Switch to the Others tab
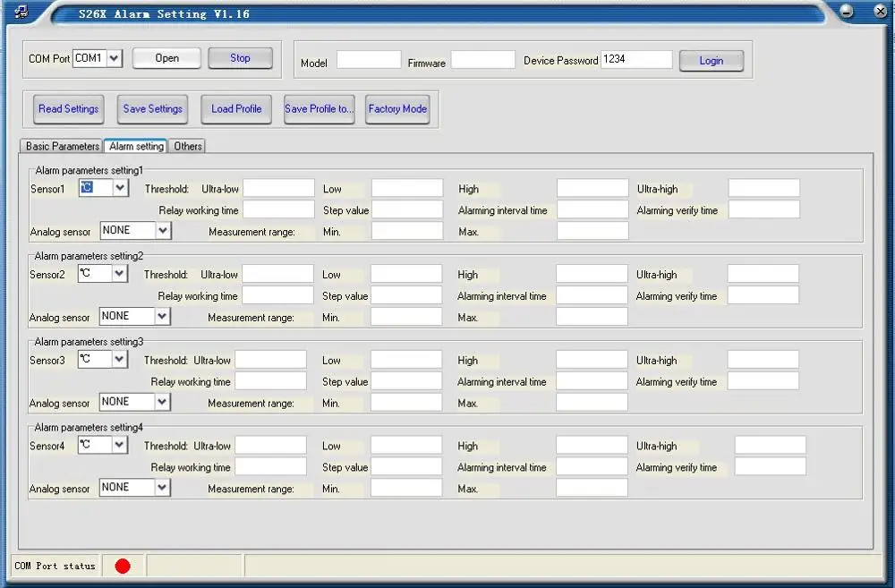 pyautogui.click(x=188, y=146)
